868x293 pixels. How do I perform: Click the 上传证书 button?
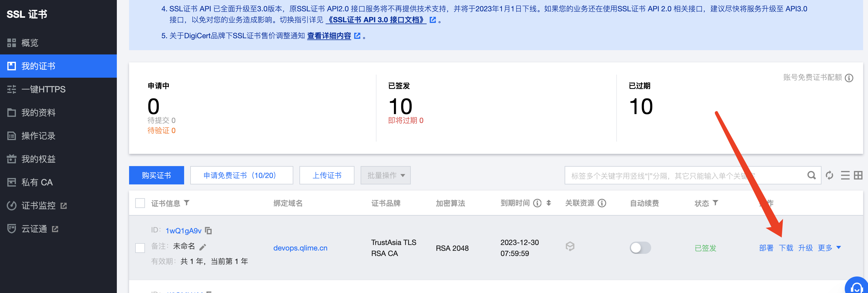[x=327, y=175]
